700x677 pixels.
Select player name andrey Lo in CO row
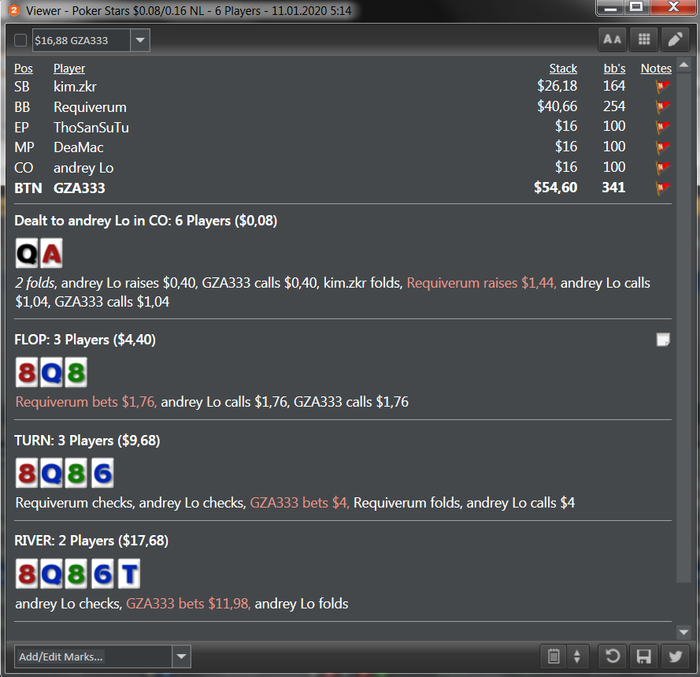(83, 168)
